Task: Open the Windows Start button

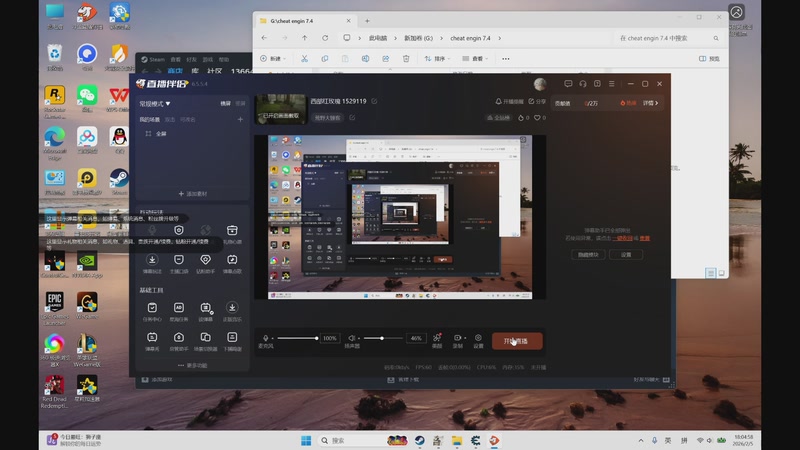Action: (x=306, y=440)
